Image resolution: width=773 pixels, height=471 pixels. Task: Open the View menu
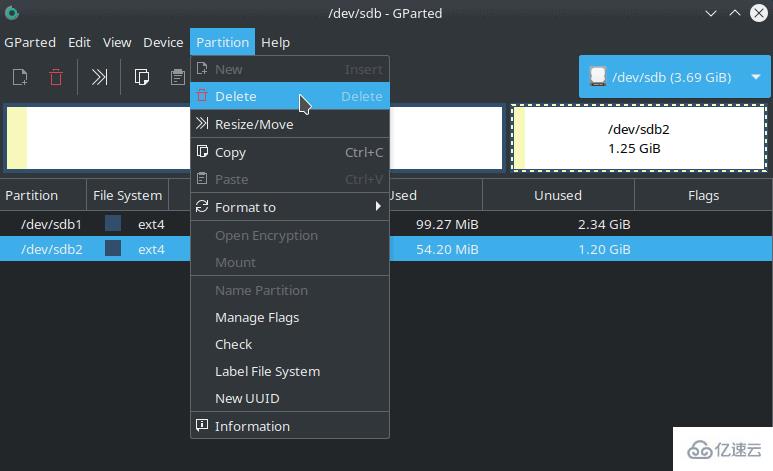[117, 42]
